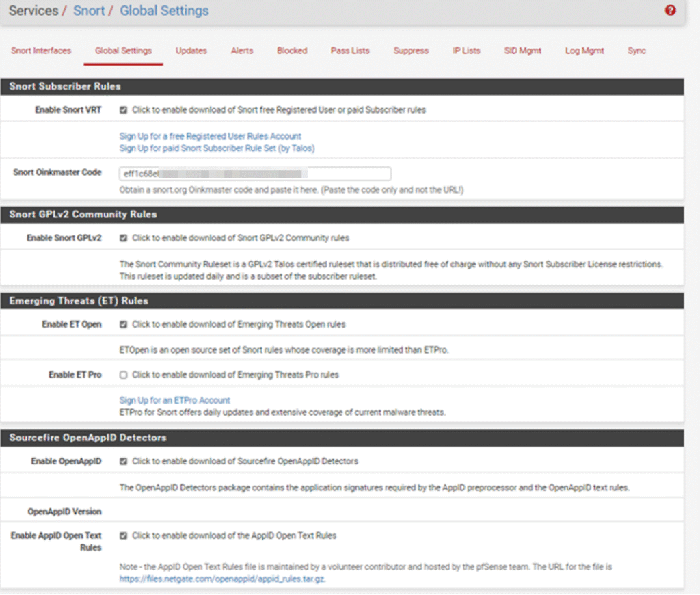Screen dimensions: 700x595
Task: Open the SID Mgmt tab
Action: click(522, 51)
